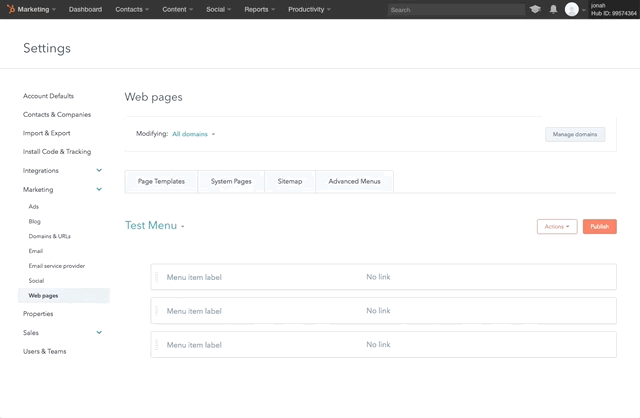
Task: Click the user avatar icon
Action: pyautogui.click(x=571, y=9)
